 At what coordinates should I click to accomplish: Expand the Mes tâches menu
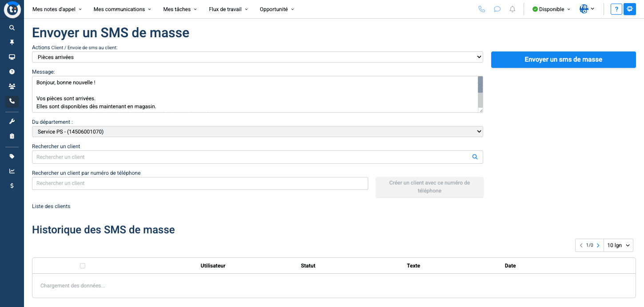point(180,9)
